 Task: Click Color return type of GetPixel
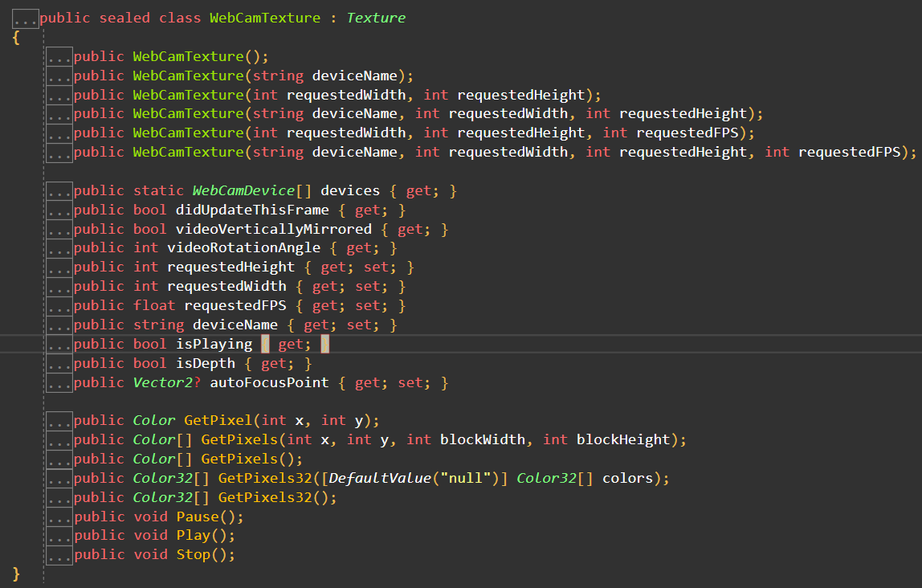coord(154,420)
